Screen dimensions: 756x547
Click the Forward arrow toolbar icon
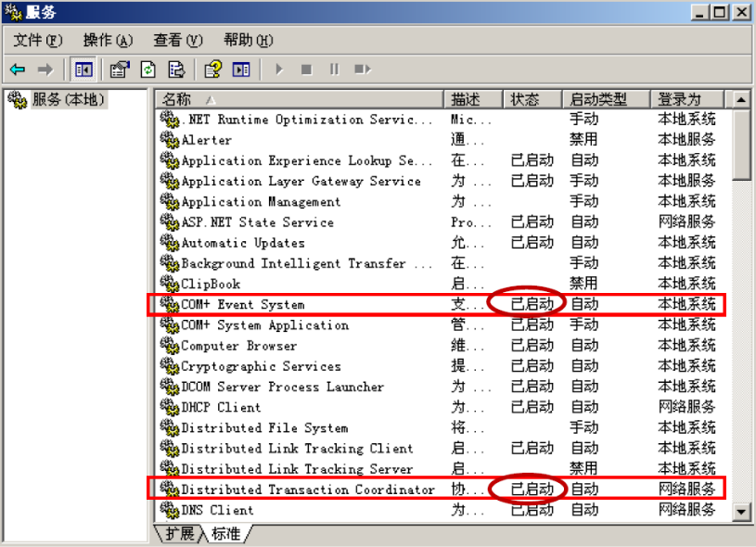pos(45,70)
